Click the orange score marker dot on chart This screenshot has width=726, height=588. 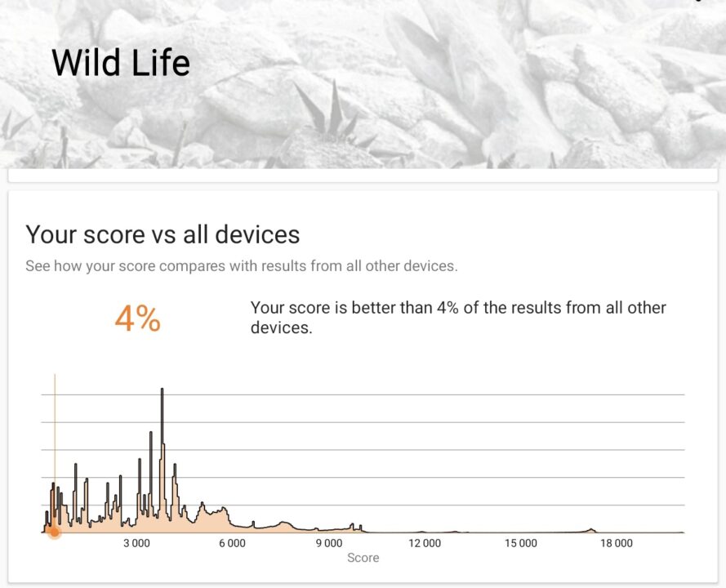click(55, 532)
